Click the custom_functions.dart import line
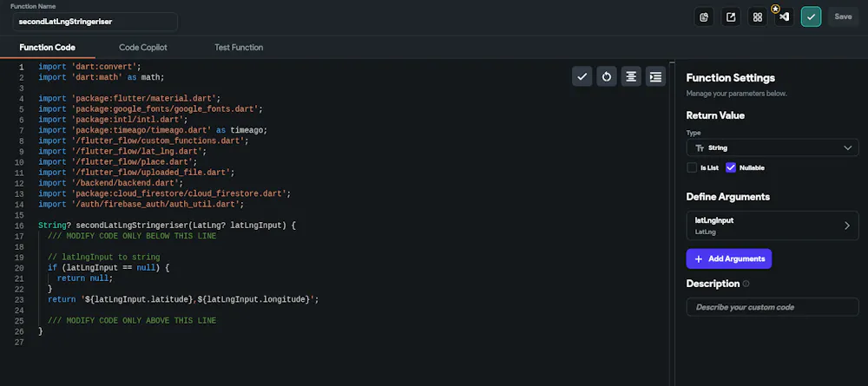The width and height of the screenshot is (868, 386). coord(143,141)
